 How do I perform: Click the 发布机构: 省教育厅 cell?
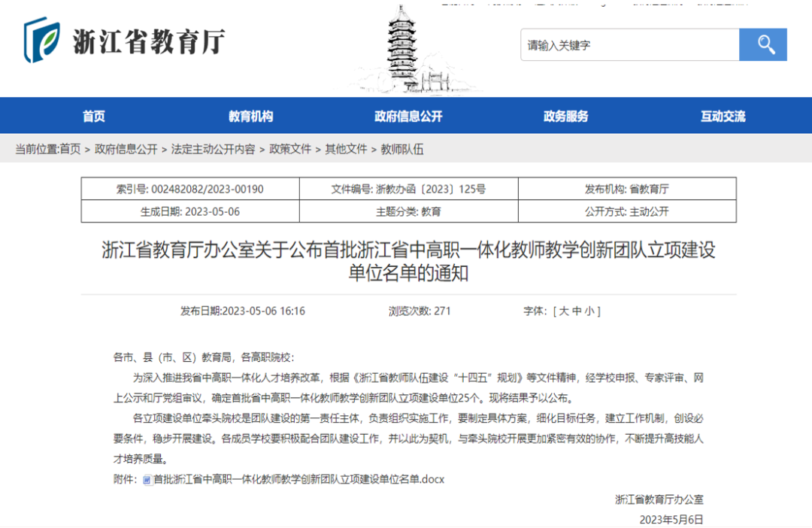(627, 189)
